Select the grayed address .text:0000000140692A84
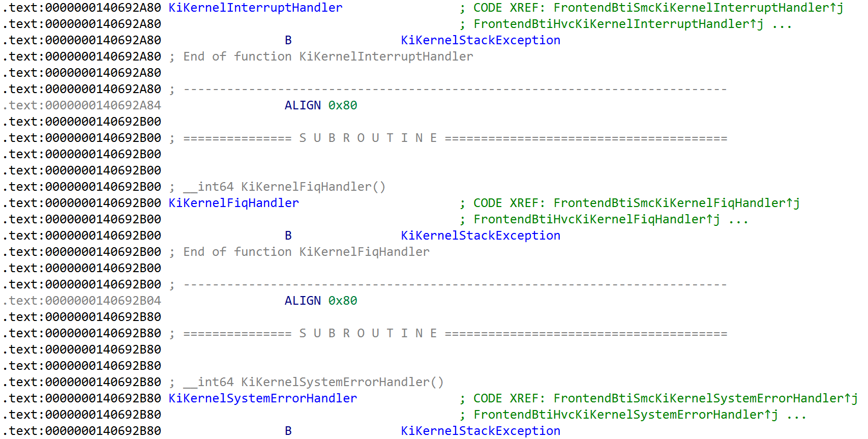Viewport: 868px width, 439px height. point(82,105)
